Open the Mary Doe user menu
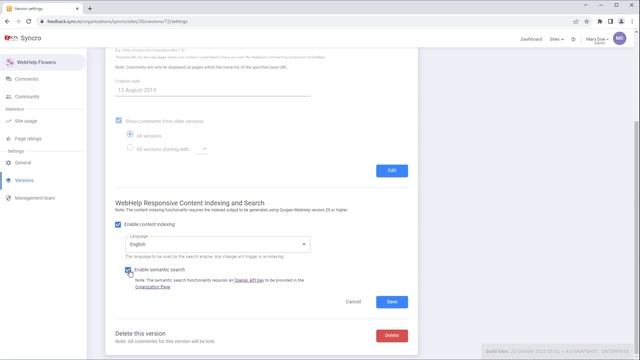640x360 pixels. click(597, 40)
